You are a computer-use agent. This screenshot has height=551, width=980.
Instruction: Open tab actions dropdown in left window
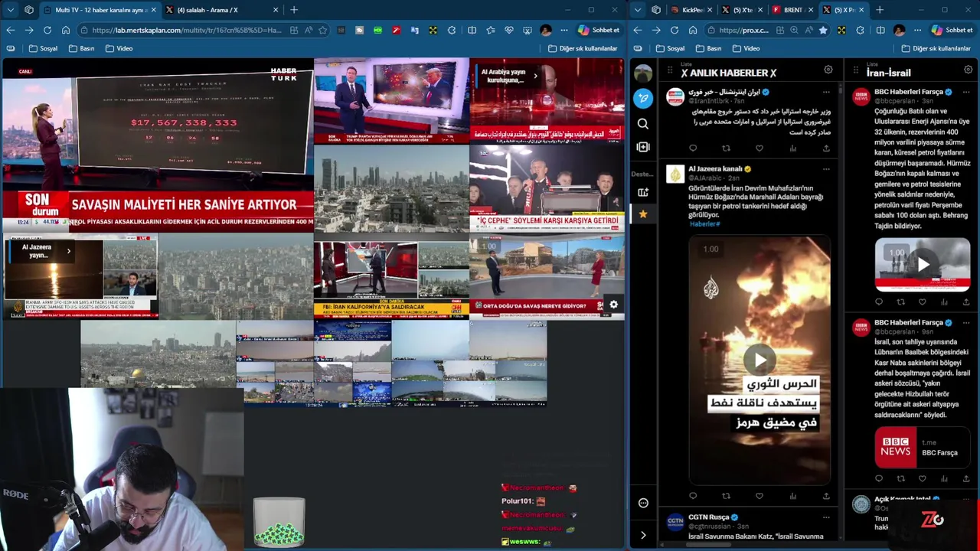coord(11,10)
